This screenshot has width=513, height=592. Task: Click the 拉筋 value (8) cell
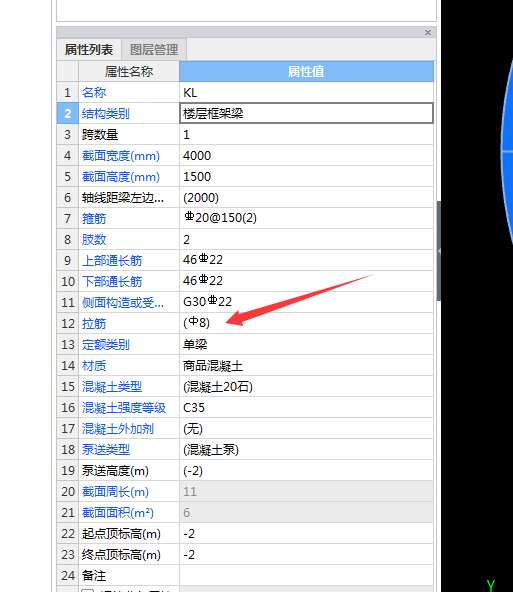pyautogui.click(x=306, y=323)
